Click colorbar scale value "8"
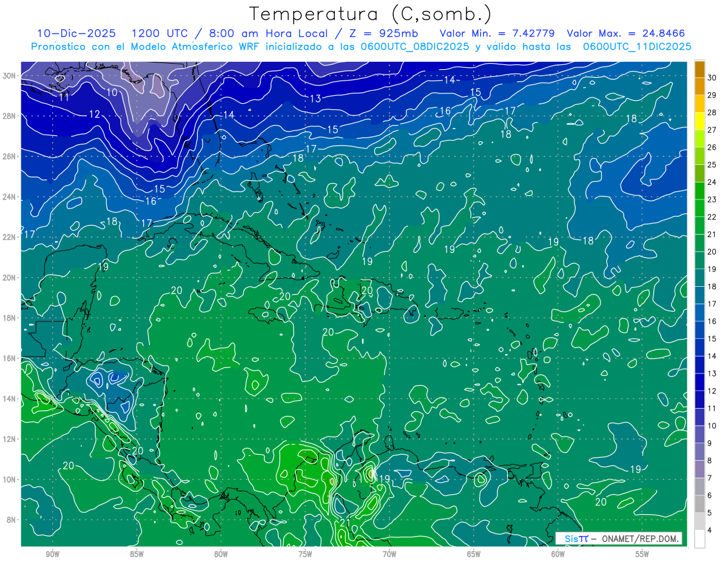Viewport: 728px width, 562px height. click(x=710, y=461)
